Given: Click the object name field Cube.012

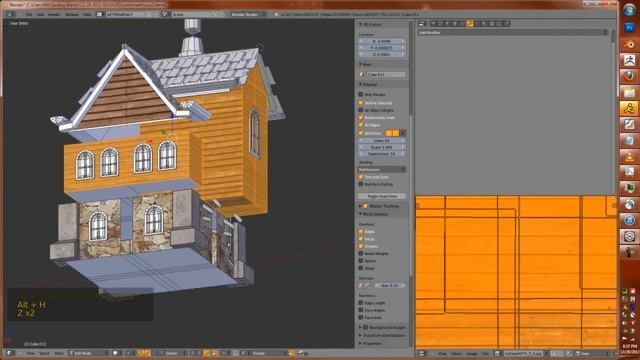Looking at the screenshot, I should click(386, 74).
